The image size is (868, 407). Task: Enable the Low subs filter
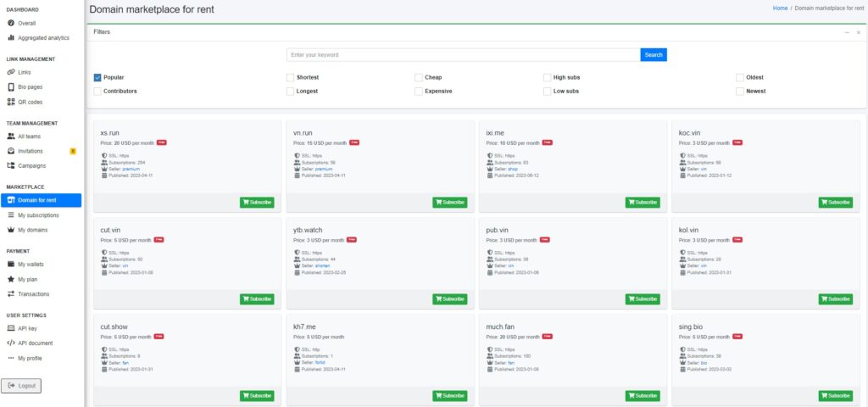547,92
